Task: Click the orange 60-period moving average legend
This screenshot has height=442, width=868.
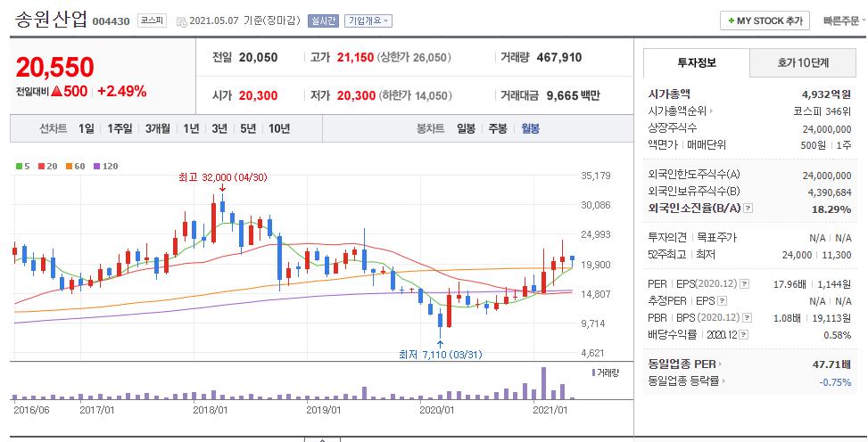Action: pos(75,166)
